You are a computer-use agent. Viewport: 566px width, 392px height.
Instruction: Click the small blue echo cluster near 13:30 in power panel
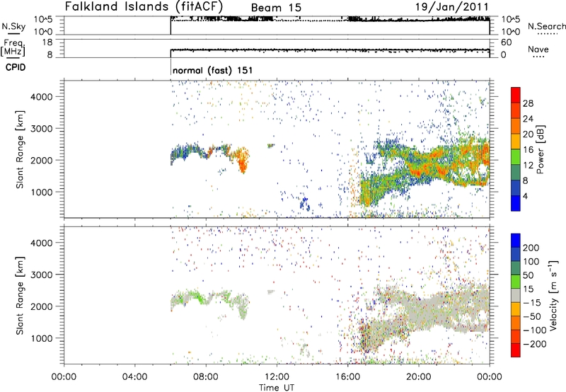coord(305,204)
